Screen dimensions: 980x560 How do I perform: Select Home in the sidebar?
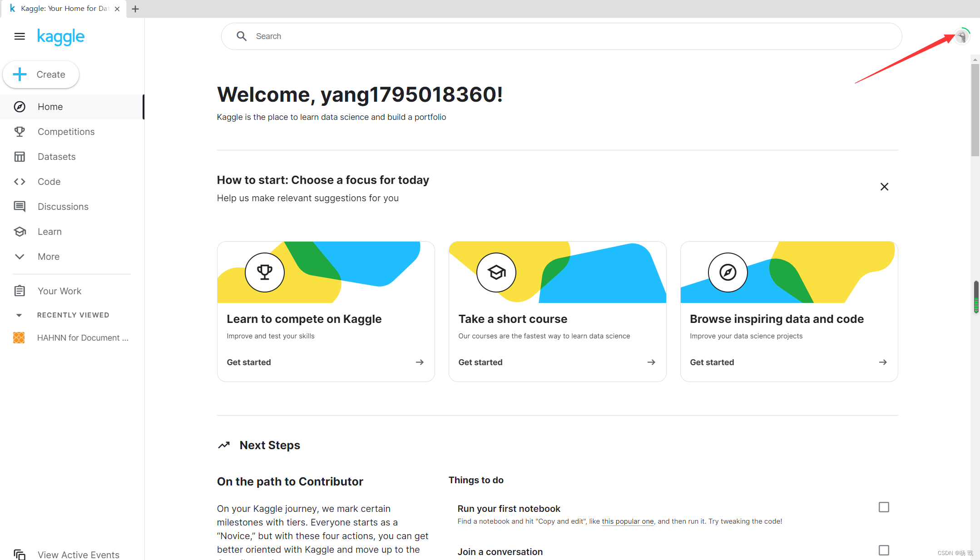coord(20,107)
